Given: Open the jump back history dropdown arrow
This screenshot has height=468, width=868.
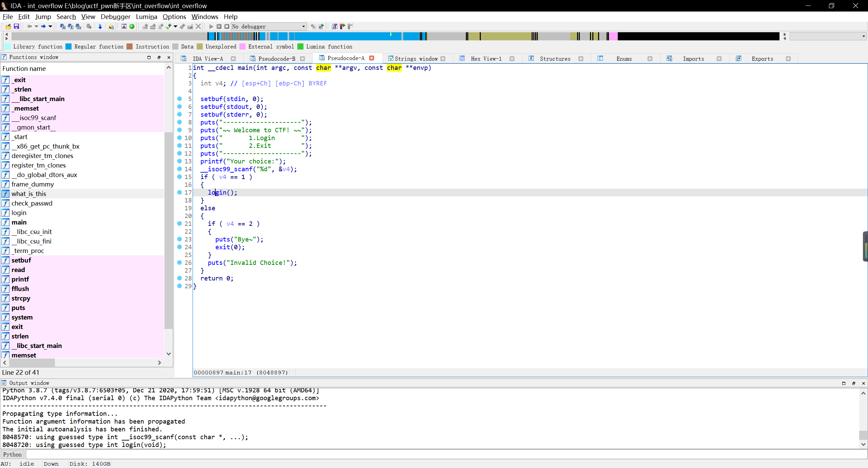Looking at the screenshot, I should (x=36, y=26).
